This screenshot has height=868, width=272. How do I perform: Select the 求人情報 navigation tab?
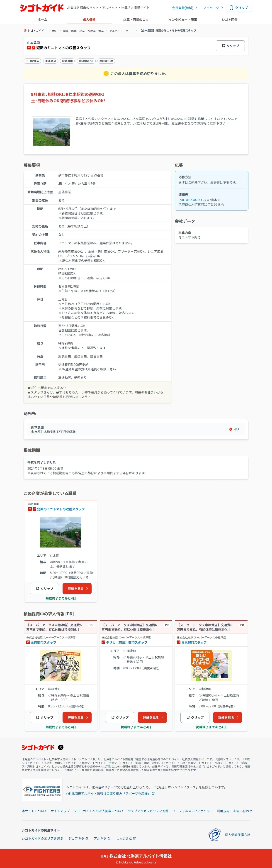point(89,20)
